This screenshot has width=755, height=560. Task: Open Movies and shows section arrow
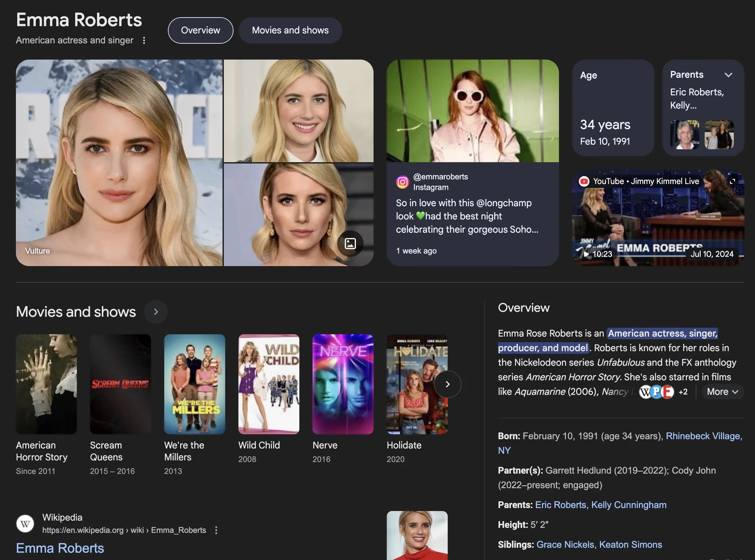[156, 312]
